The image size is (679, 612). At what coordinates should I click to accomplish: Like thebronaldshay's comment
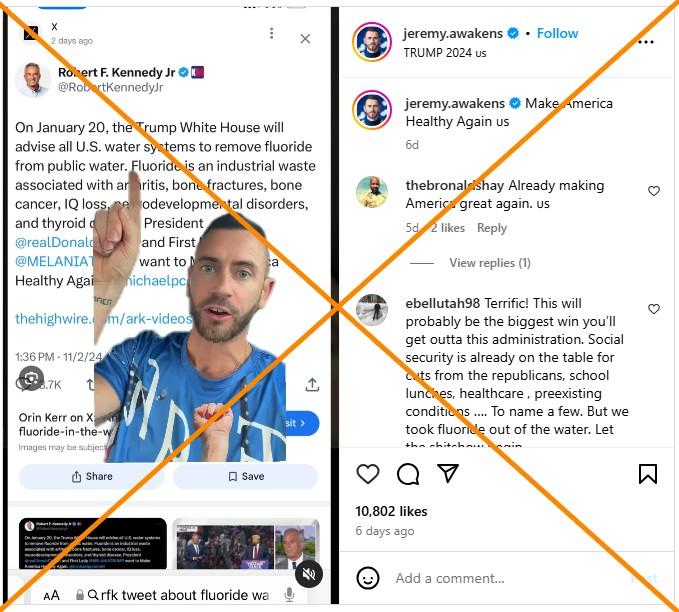[x=653, y=191]
